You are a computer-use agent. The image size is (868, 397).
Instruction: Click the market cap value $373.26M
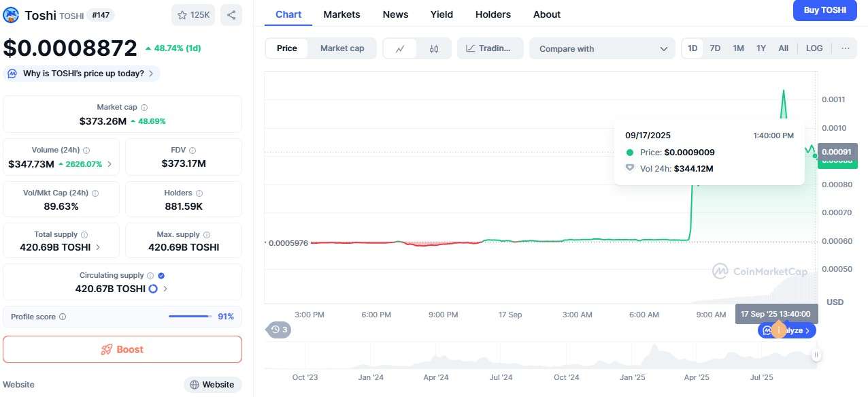click(103, 121)
